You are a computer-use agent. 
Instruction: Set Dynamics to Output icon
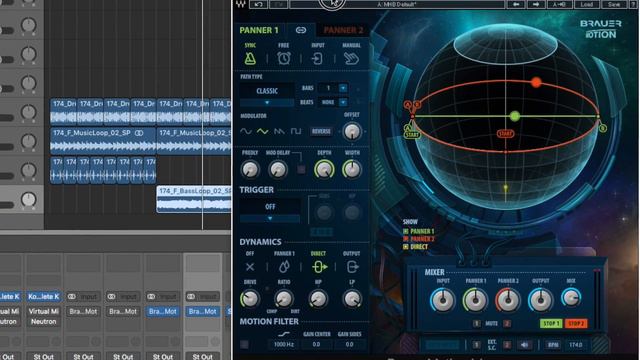(352, 267)
